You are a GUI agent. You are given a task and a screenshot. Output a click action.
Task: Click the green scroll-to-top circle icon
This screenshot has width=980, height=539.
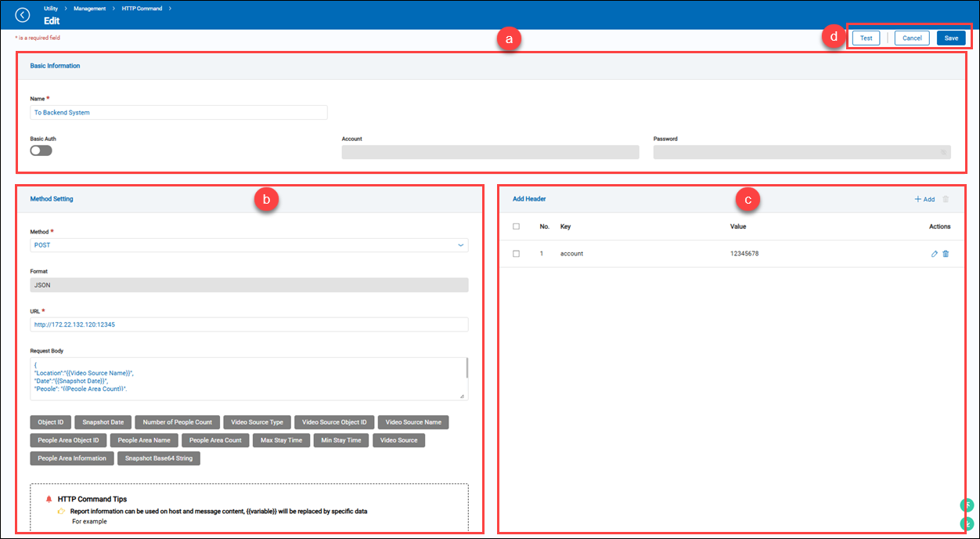click(967, 505)
